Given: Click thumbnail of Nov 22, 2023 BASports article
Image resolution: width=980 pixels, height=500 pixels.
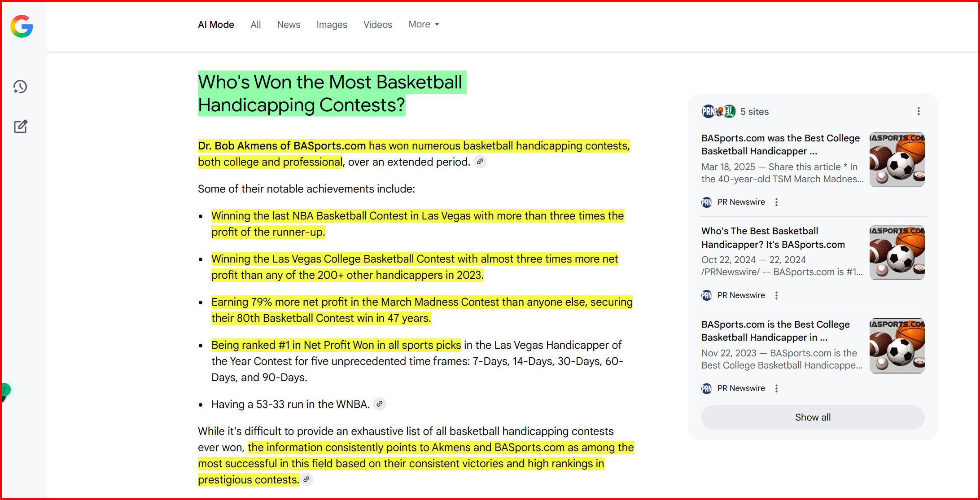Looking at the screenshot, I should 897,346.
